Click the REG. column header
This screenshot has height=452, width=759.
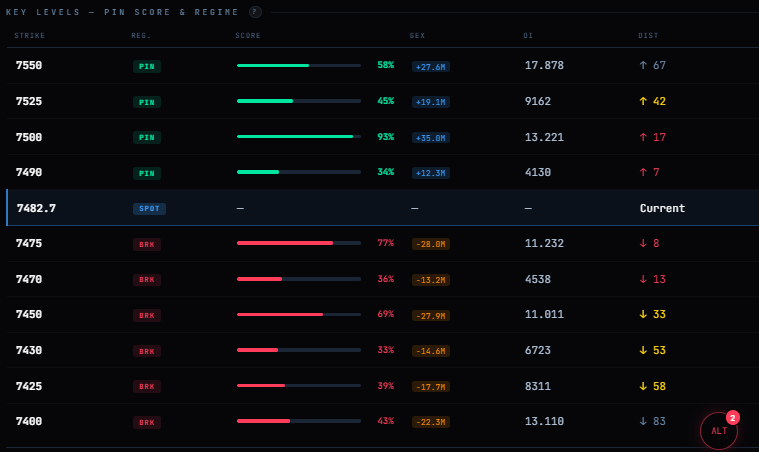(x=141, y=35)
